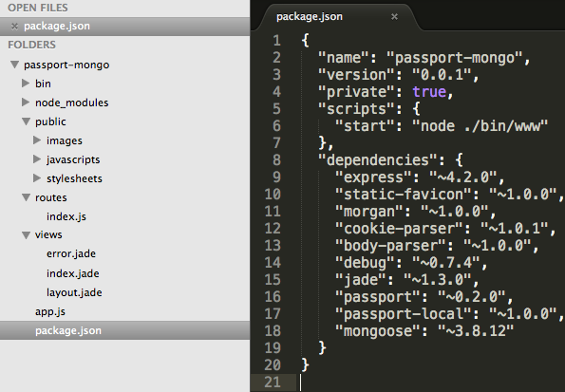Expand the stylesheets folder arrow
The image size is (565, 392).
point(37,178)
